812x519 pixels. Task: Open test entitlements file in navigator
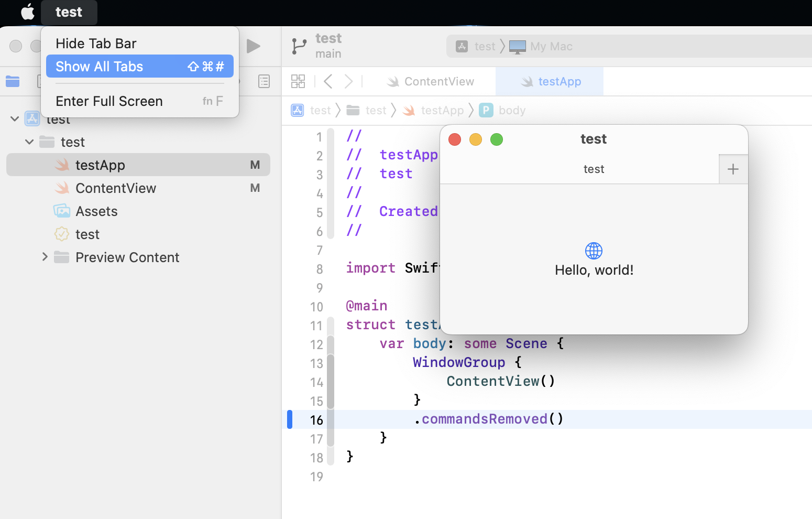(138, 234)
